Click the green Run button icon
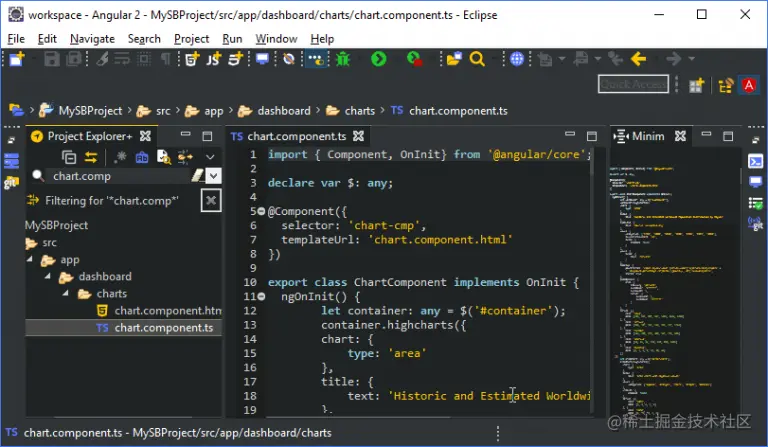 379,59
